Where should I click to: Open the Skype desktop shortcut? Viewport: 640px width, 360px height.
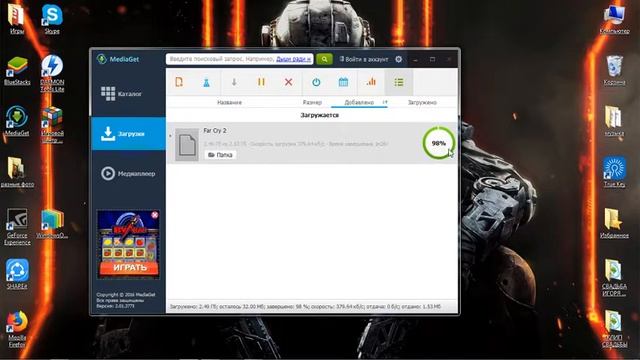52,19
